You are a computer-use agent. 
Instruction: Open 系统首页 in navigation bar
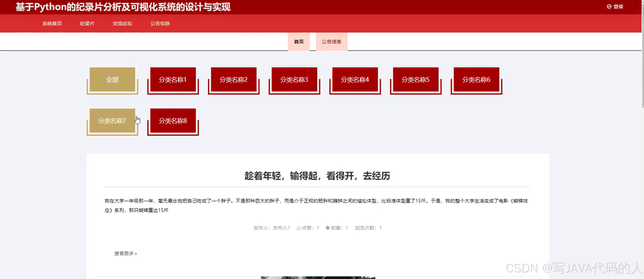[x=52, y=24]
